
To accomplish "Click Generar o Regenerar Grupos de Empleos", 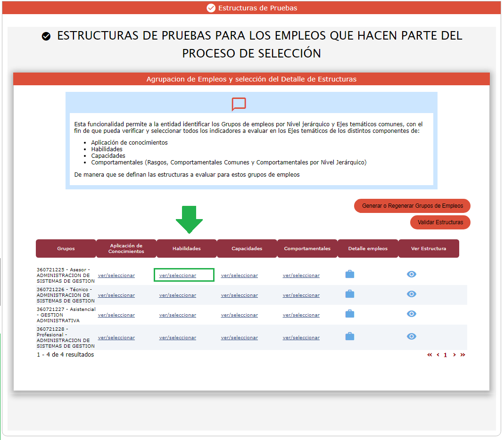I will point(412,206).
